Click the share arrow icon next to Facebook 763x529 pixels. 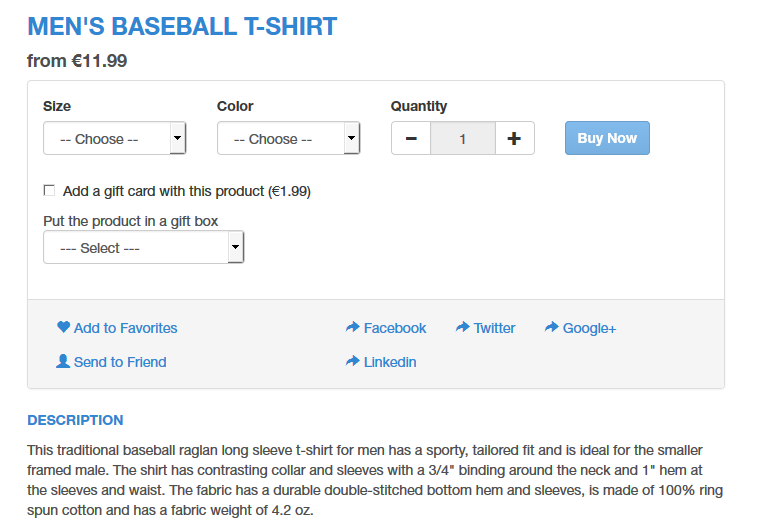353,327
